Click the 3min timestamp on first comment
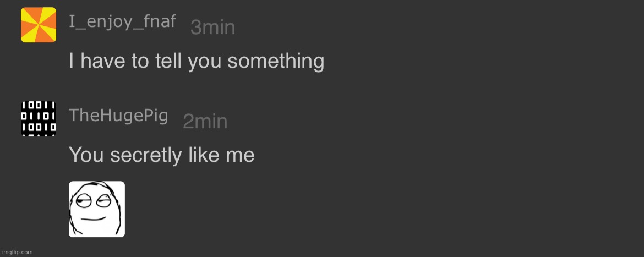The height and width of the screenshot is (257, 644). coord(213,28)
